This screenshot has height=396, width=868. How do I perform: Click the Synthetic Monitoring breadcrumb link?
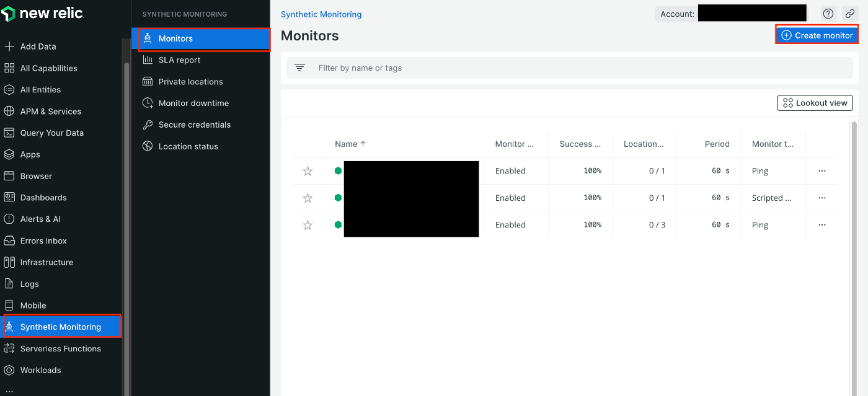point(321,14)
